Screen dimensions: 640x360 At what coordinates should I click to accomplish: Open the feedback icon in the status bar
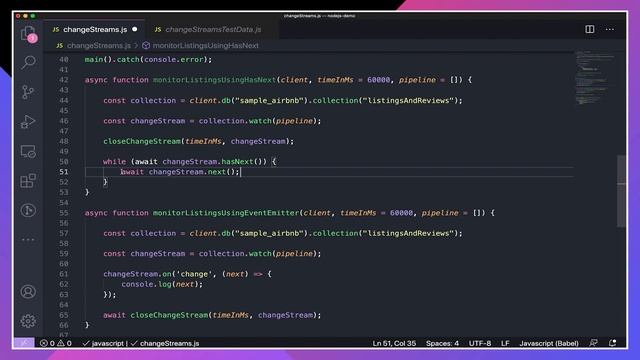click(593, 343)
